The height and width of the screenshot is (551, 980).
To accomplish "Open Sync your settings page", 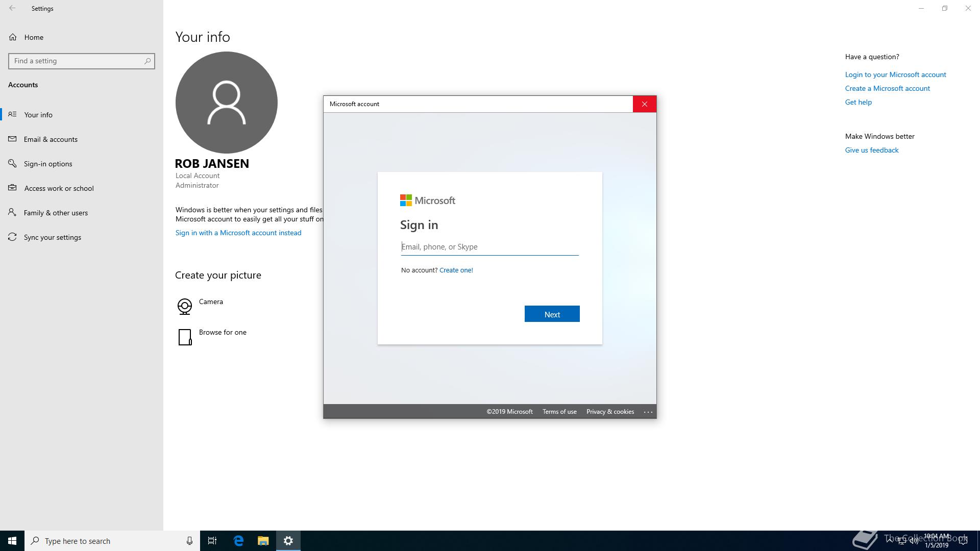I will click(x=82, y=237).
